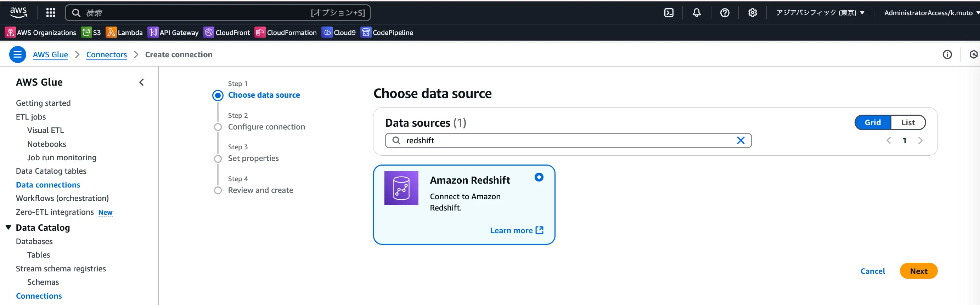Open Data connections in the sidebar
The image size is (980, 305).
[48, 185]
